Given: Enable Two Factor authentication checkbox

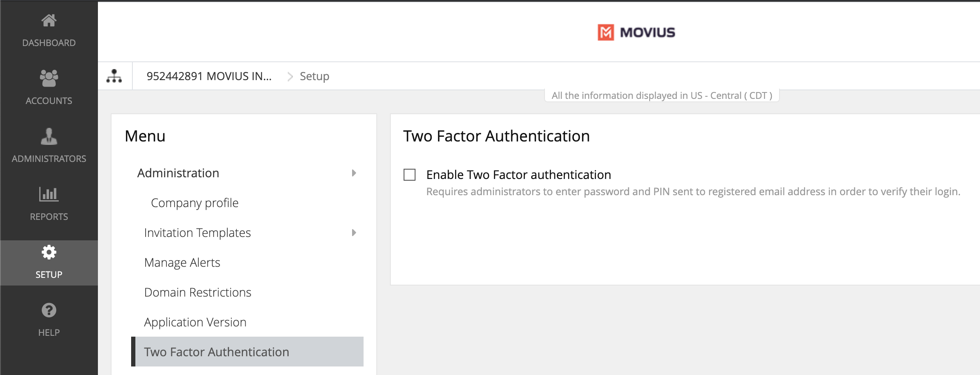Looking at the screenshot, I should [x=410, y=175].
